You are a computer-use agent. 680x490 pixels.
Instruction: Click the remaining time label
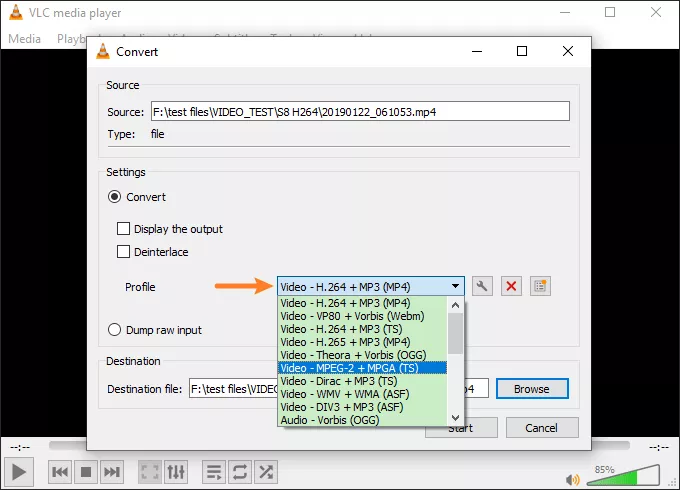pos(659,447)
